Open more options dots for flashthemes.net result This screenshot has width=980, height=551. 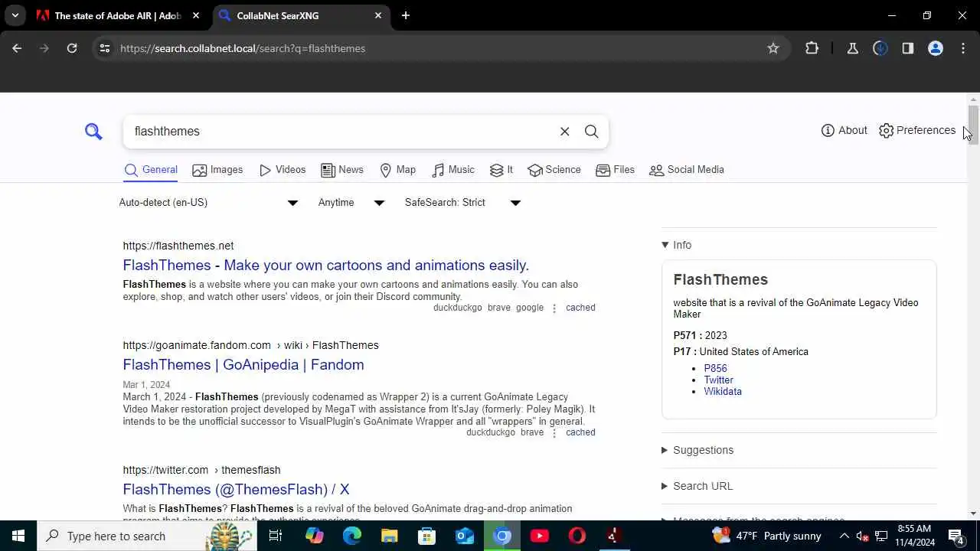click(554, 308)
